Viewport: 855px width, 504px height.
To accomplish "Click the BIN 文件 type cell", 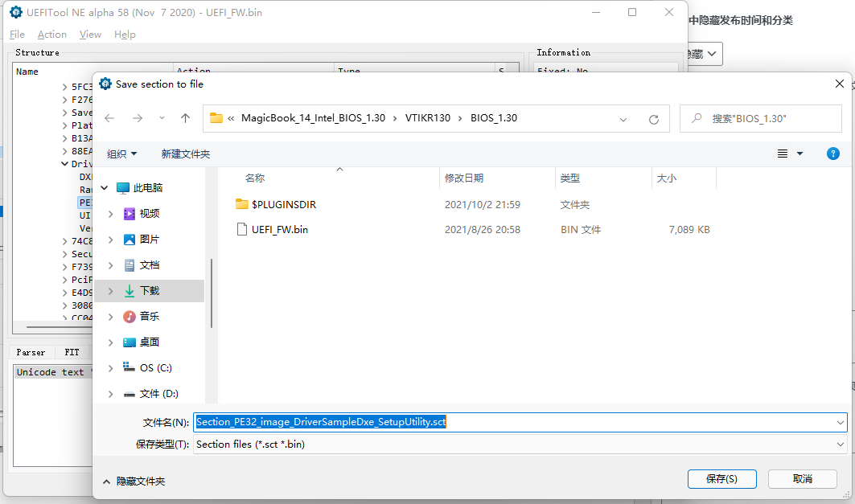I will [x=581, y=230].
